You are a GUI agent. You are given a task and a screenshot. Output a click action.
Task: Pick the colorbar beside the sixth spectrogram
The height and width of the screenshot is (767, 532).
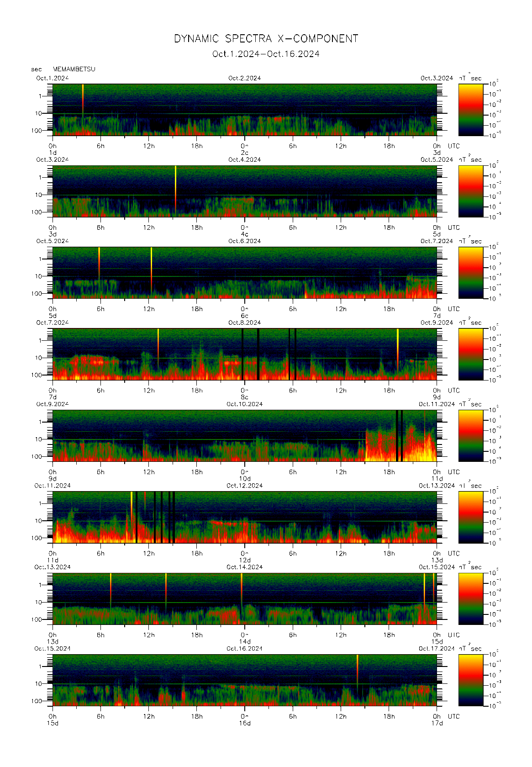click(470, 517)
